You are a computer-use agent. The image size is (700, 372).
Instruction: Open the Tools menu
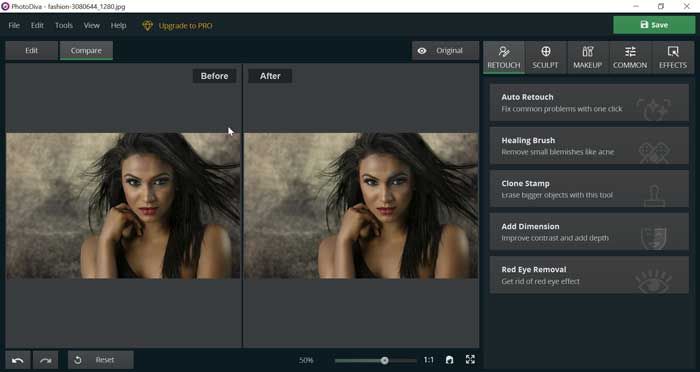coord(64,25)
